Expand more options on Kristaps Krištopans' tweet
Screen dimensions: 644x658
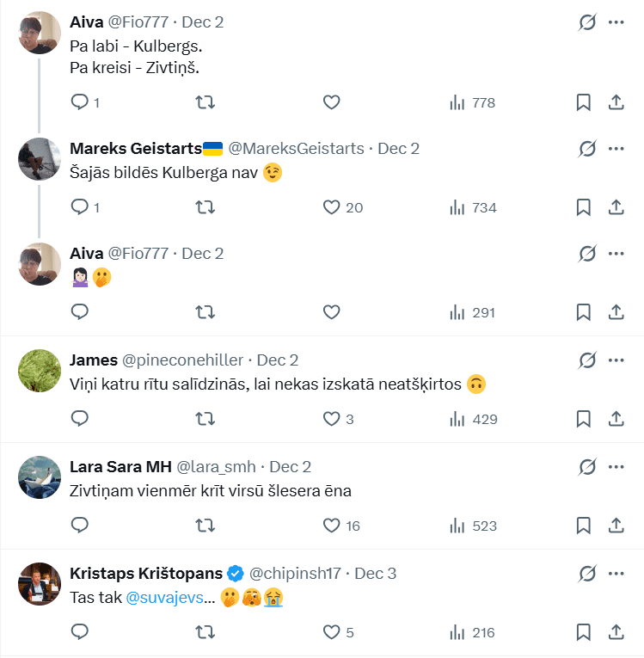pyautogui.click(x=616, y=573)
